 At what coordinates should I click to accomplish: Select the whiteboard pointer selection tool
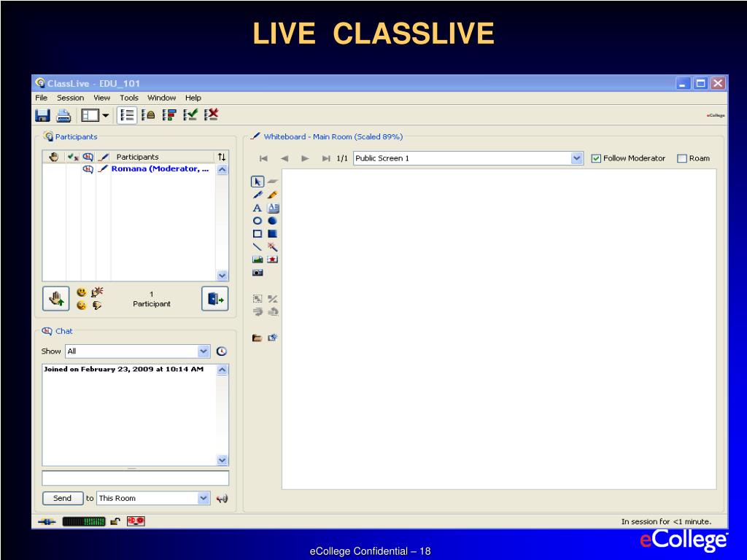click(258, 182)
